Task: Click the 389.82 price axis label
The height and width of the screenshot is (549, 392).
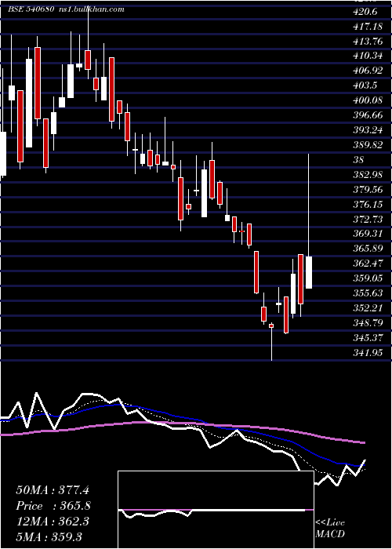Action: (x=368, y=145)
